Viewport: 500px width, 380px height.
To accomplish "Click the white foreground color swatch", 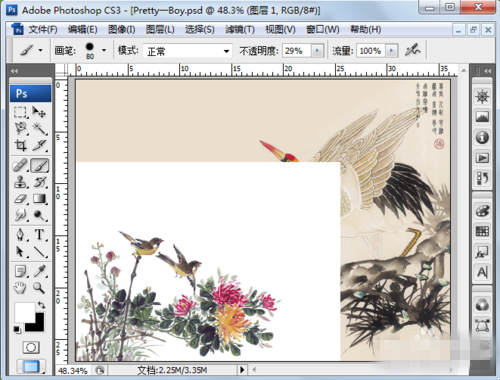I will [24, 312].
